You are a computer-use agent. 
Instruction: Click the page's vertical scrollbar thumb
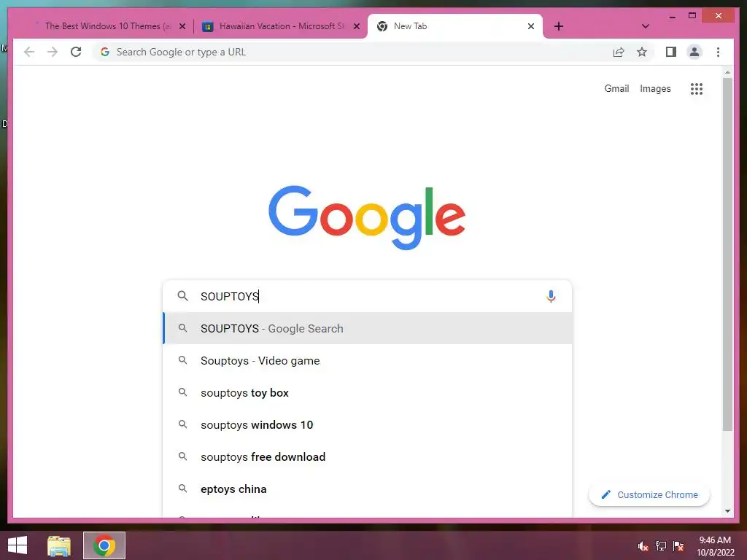pyautogui.click(x=727, y=254)
